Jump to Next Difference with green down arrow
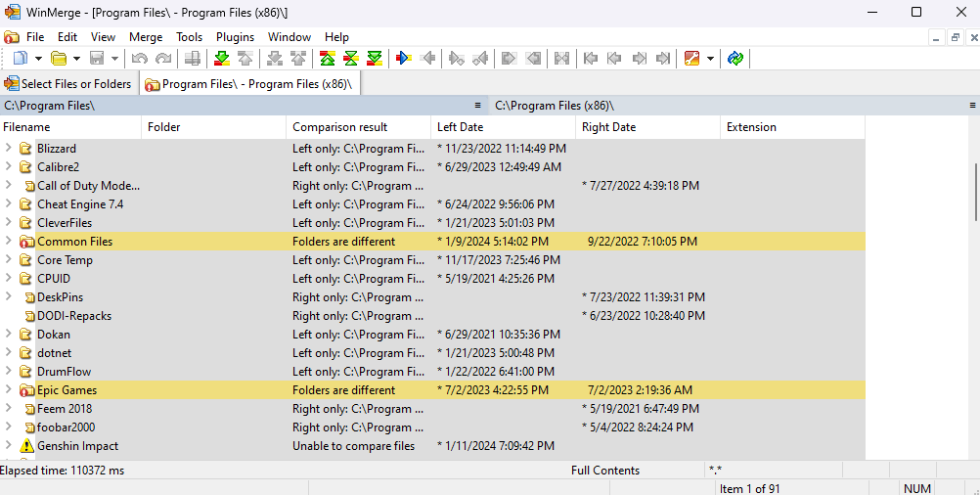The width and height of the screenshot is (980, 495). point(222,59)
